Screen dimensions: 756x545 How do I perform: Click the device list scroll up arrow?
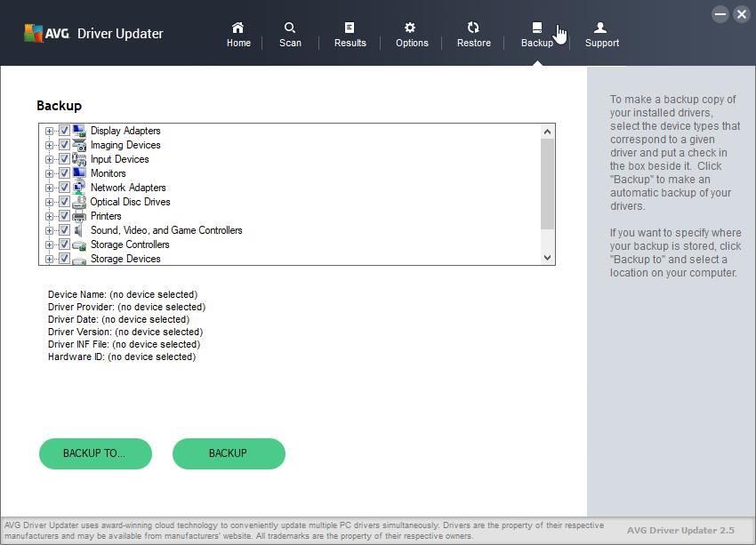pyautogui.click(x=547, y=132)
